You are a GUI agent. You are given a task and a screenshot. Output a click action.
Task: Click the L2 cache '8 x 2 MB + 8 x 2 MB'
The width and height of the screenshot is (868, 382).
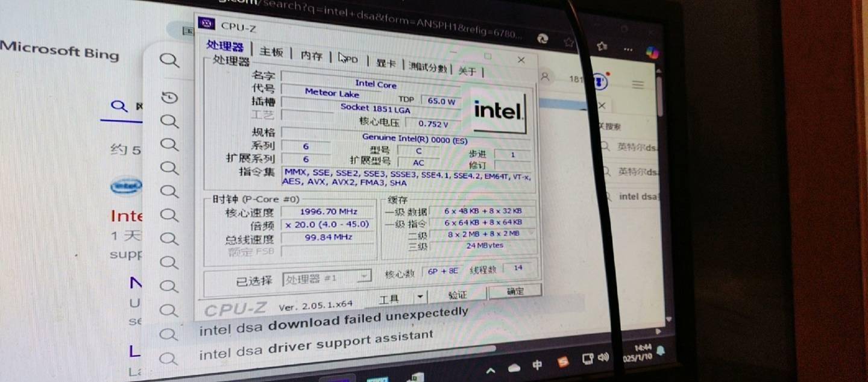(483, 234)
